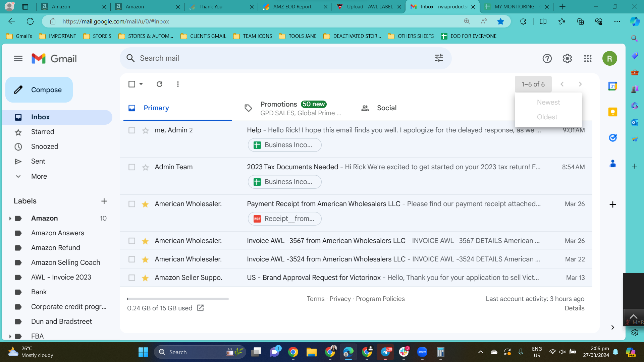This screenshot has width=644, height=362.
Task: Click the storage usage progress bar
Action: click(x=178, y=299)
